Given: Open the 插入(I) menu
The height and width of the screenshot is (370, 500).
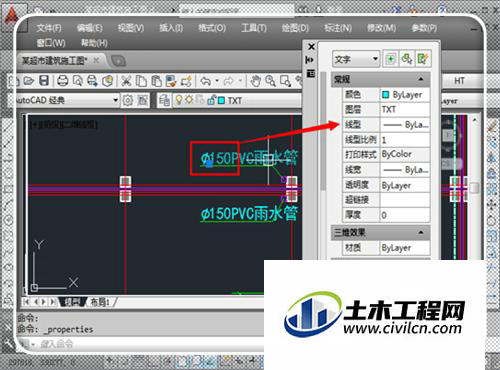Looking at the screenshot, I should (x=171, y=28).
